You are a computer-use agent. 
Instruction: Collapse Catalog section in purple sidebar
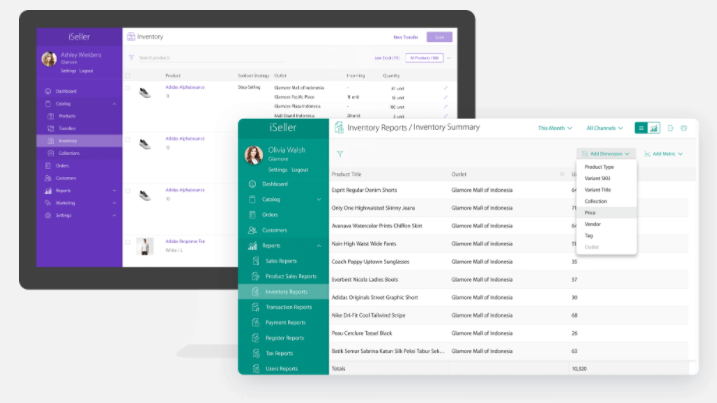[x=114, y=104]
